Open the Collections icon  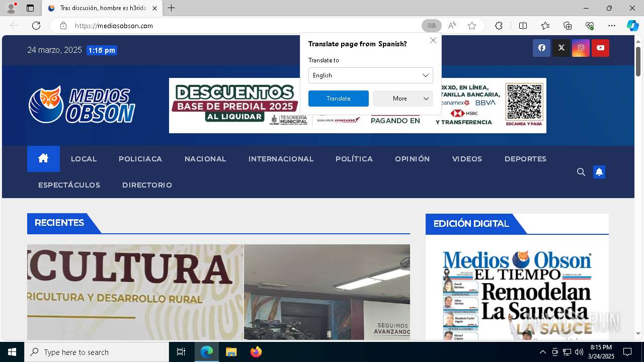tap(568, 26)
